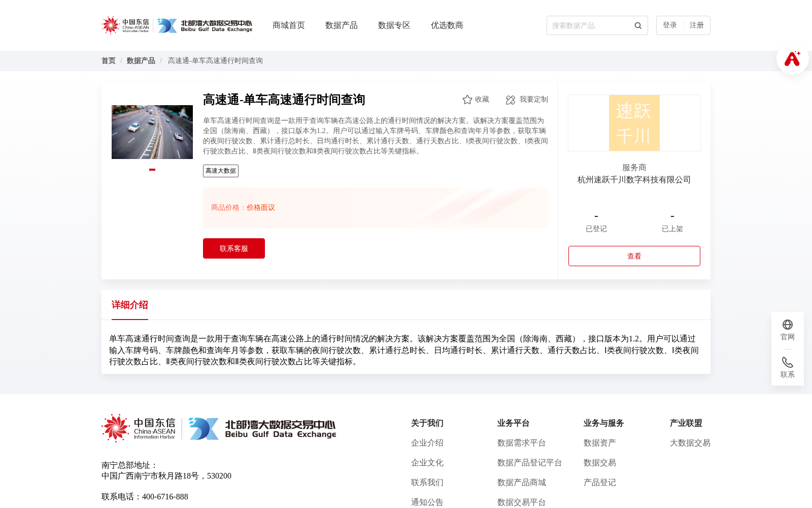
Task: Click the product title 高速通-单车高速通行时间查询
Action: point(284,100)
